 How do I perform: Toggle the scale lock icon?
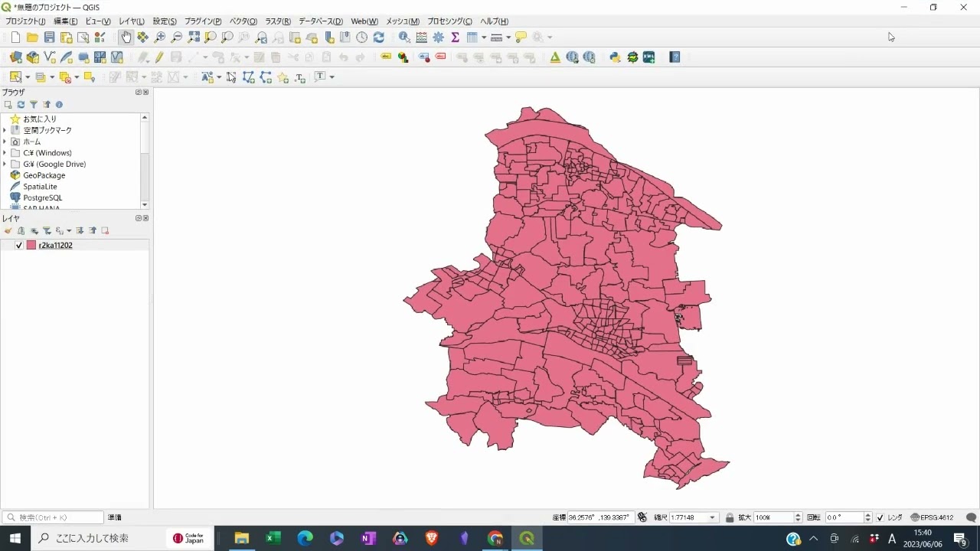tap(730, 518)
